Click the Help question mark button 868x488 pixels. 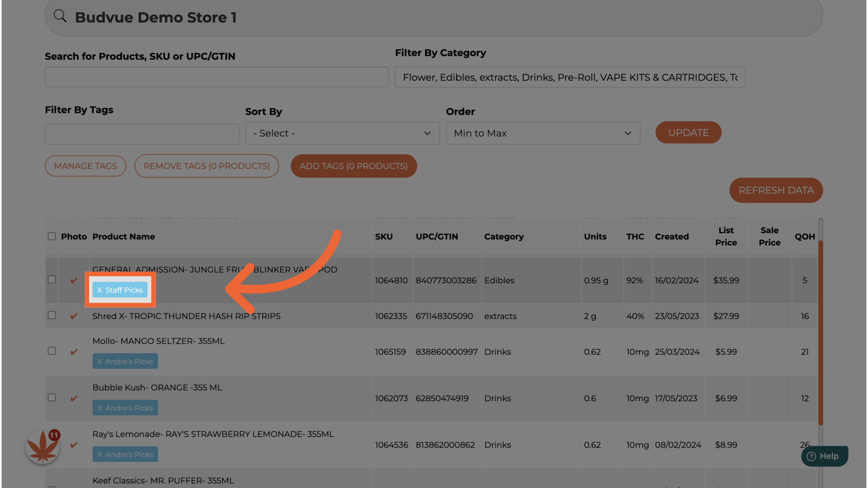824,456
